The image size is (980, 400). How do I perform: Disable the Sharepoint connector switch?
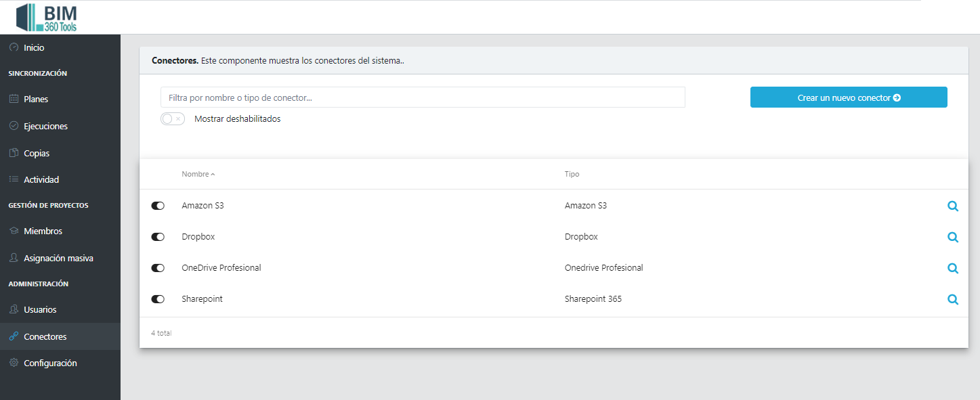pos(158,299)
